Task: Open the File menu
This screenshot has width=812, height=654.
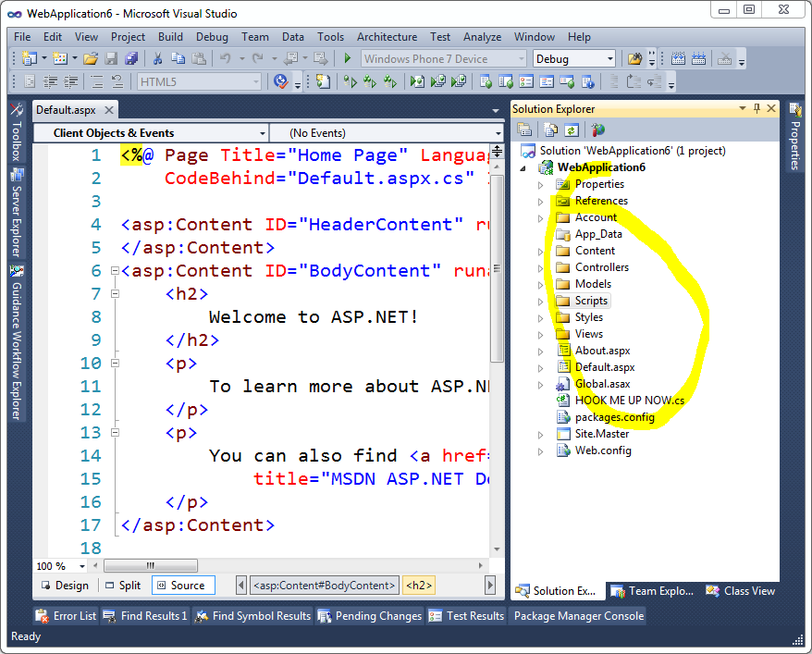Action: [x=22, y=37]
